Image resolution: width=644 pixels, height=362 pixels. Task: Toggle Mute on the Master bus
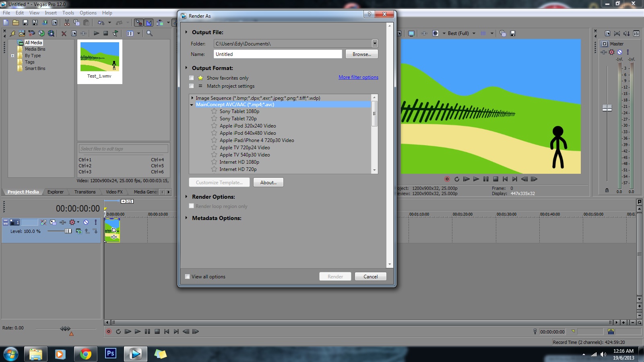(619, 52)
